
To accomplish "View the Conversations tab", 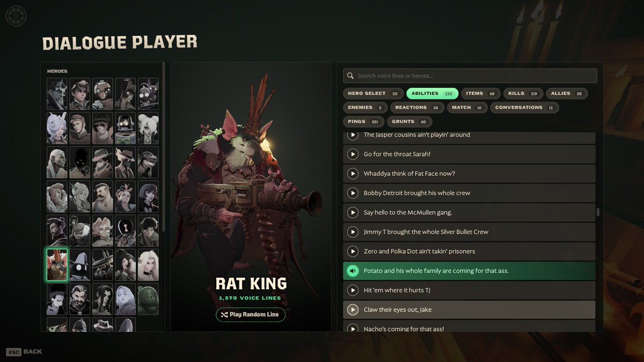I will click(524, 108).
